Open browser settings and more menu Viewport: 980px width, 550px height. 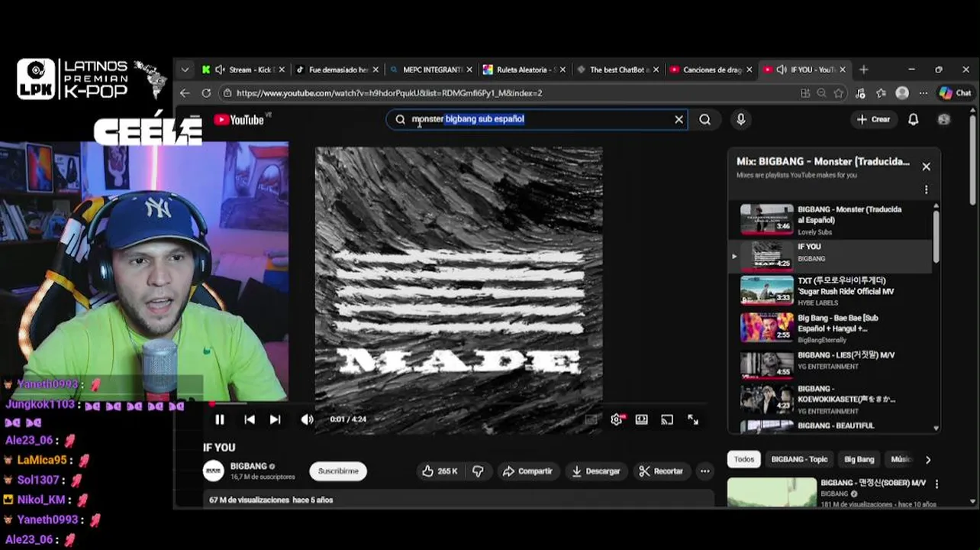pyautogui.click(x=924, y=93)
